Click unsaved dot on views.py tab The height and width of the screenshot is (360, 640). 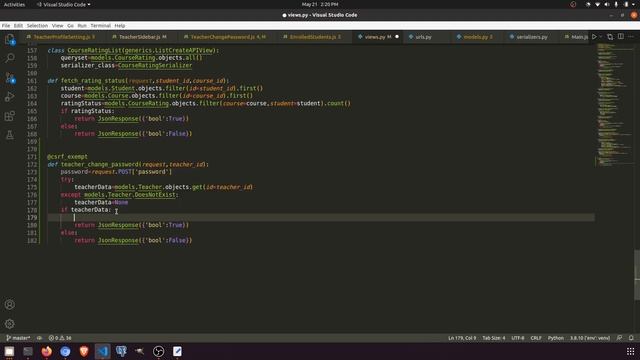(x=397, y=37)
